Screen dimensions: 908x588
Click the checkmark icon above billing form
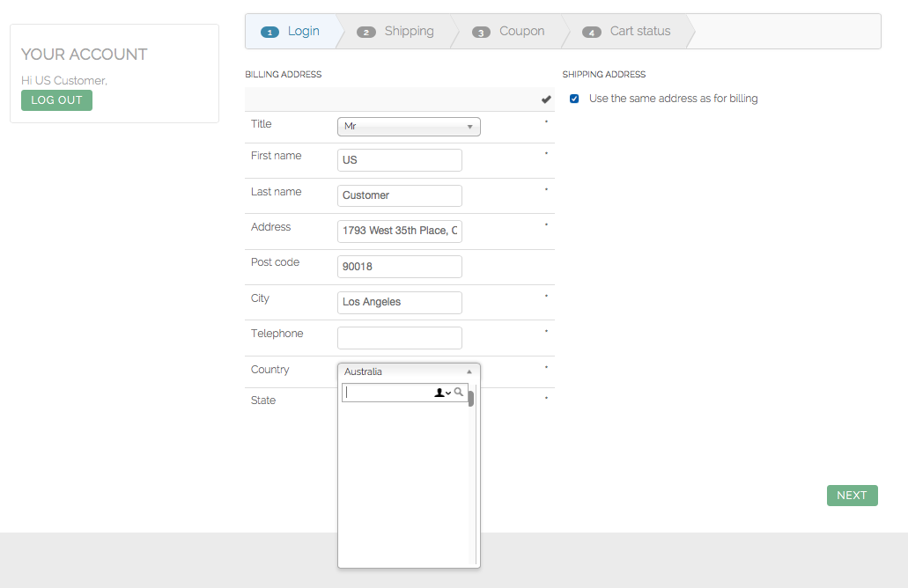pos(546,99)
